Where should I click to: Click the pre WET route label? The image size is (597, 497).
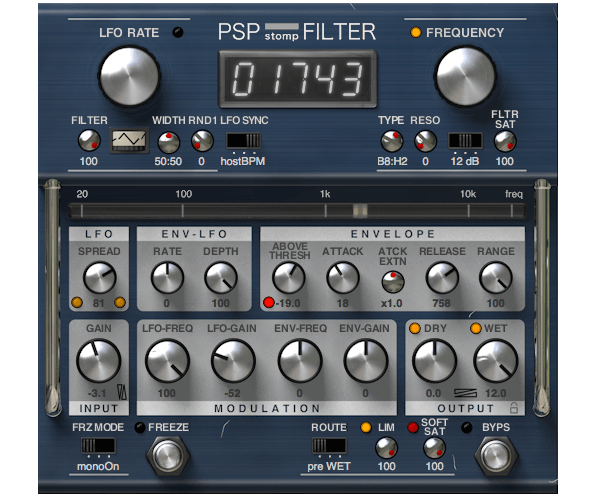329,466
